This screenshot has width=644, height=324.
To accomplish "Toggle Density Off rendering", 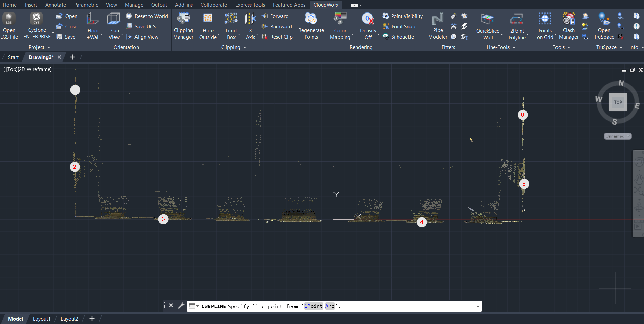I will pos(368,19).
